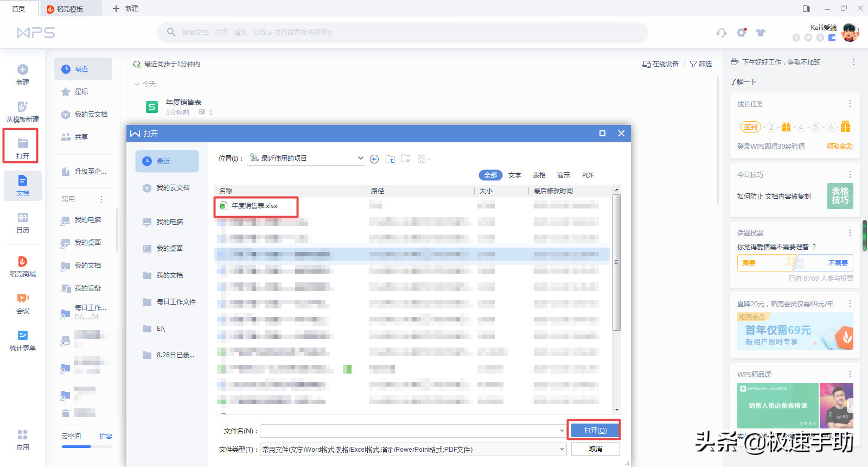Image resolution: width=868 pixels, height=467 pixels.
Task: Click the 年度销售表 spreadsheet icon in recent list
Action: pos(152,107)
